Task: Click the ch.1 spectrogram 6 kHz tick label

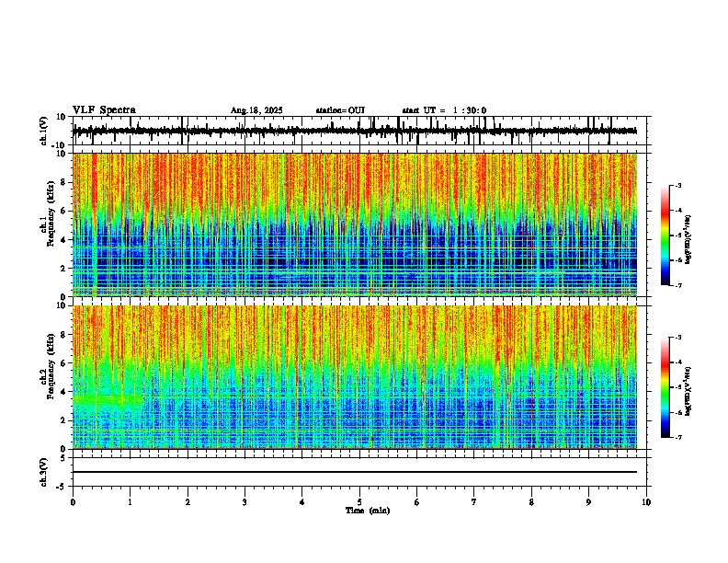Action: [63, 211]
